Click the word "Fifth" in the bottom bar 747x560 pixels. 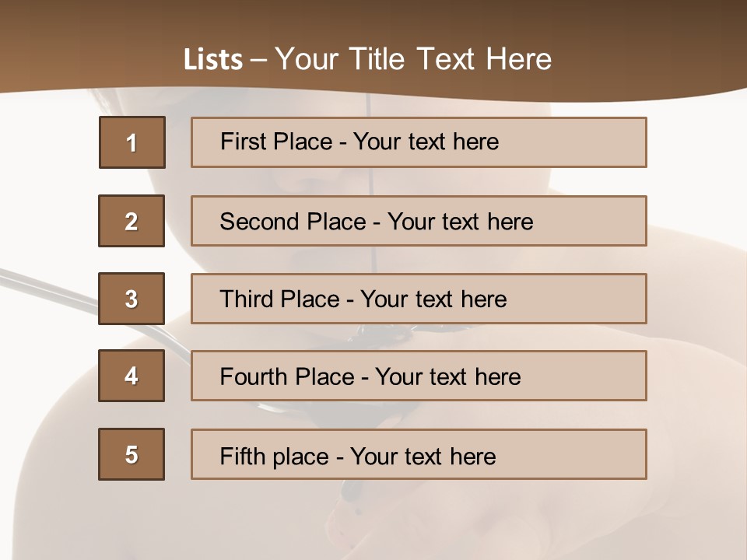click(243, 456)
